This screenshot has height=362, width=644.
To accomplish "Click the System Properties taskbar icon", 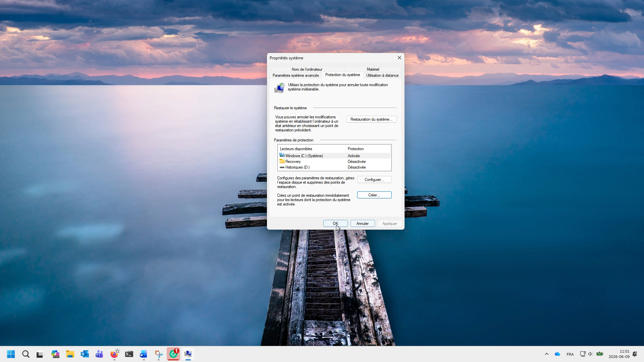I will pos(188,354).
